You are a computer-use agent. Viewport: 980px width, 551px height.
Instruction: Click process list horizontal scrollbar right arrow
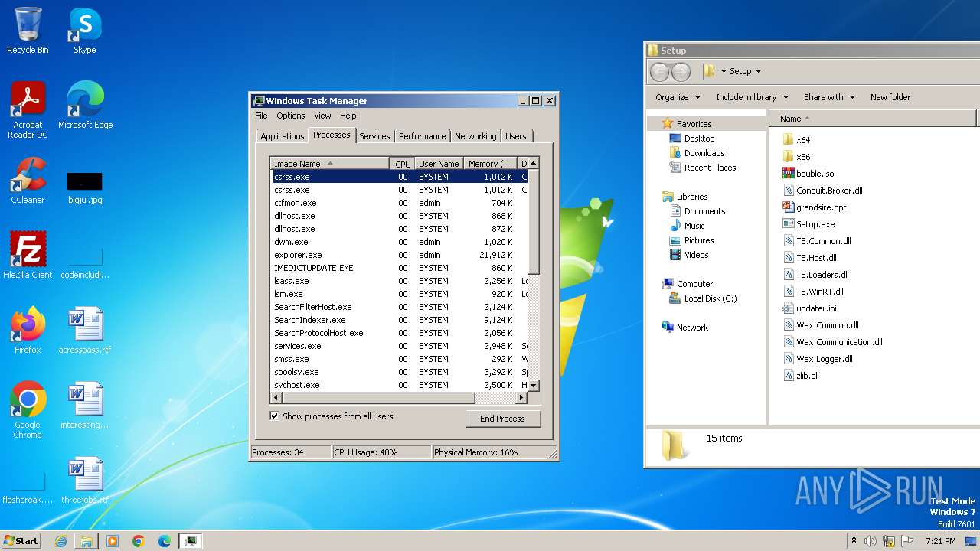(521, 398)
